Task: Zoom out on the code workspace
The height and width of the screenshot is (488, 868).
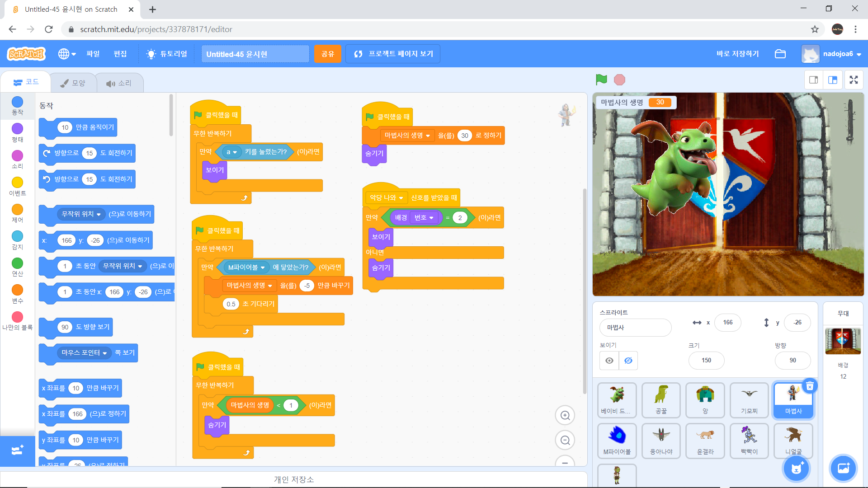Action: click(565, 440)
